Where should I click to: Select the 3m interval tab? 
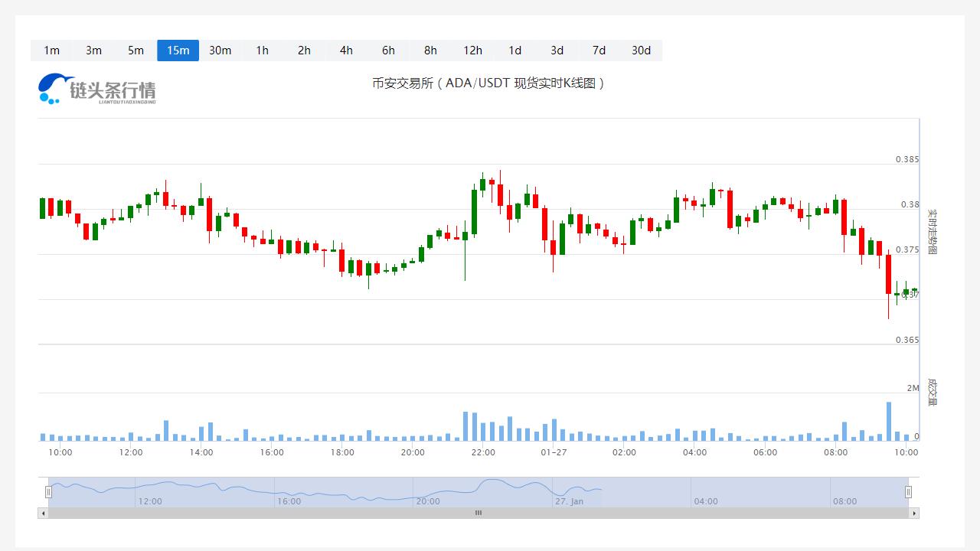93,51
